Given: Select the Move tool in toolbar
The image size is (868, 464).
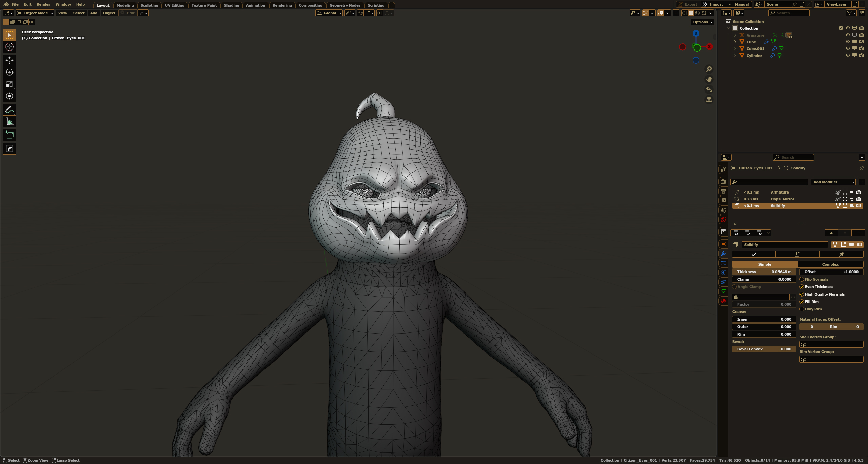Looking at the screenshot, I should point(9,60).
